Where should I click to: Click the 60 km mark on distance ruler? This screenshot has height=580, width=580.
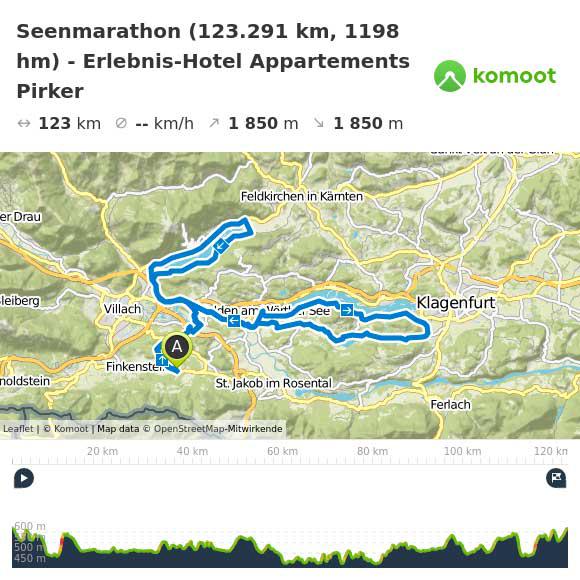pos(282,452)
